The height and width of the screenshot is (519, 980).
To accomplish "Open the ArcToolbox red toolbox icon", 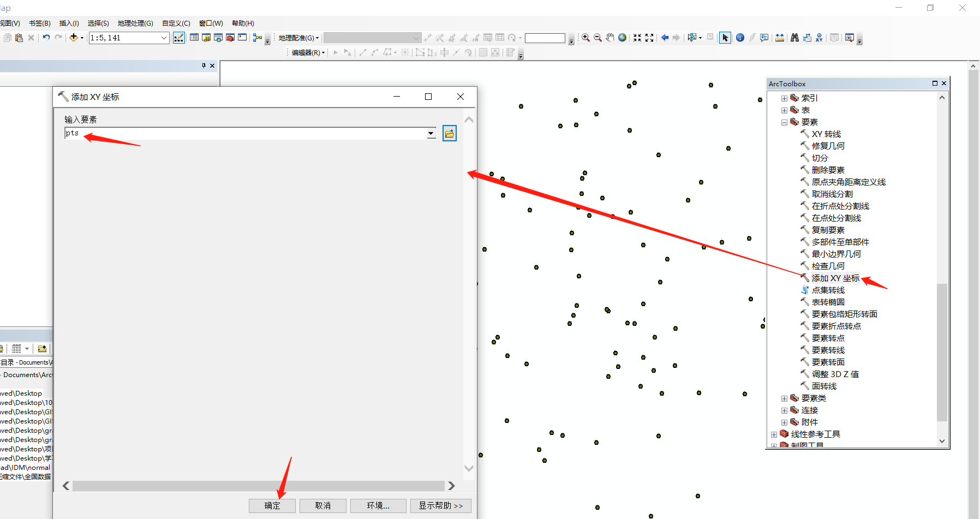I will pos(230,38).
